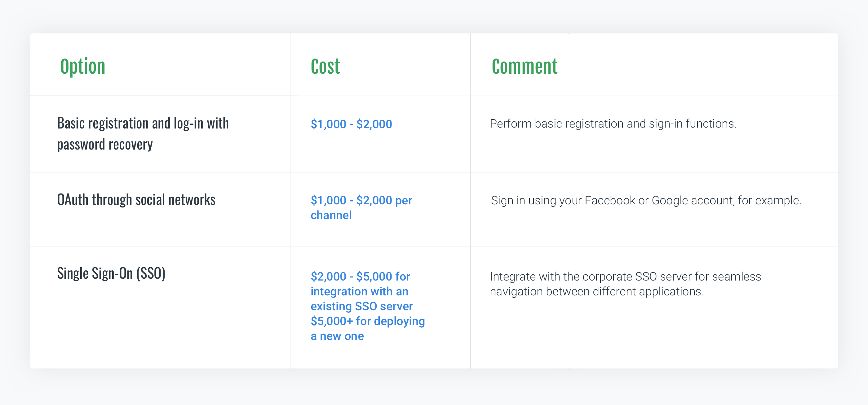
Task: Select the Basic registration and log-in option
Action: [143, 123]
